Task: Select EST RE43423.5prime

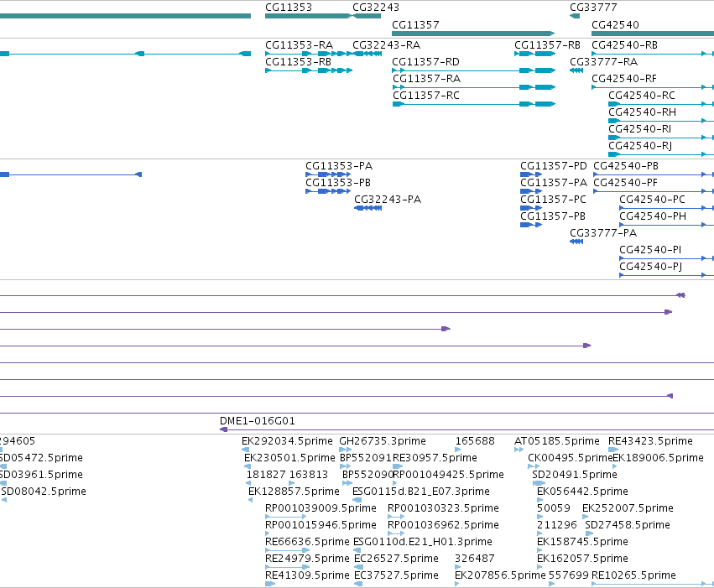Action: [651, 441]
